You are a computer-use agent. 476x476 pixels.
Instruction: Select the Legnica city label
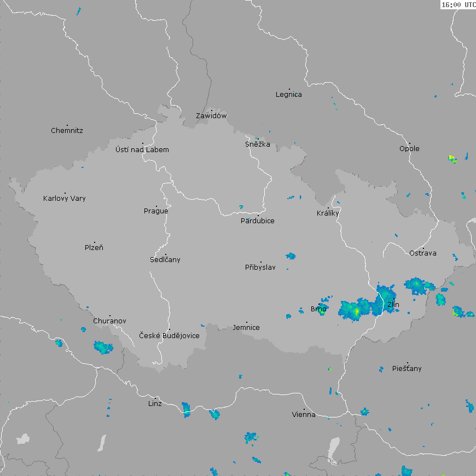click(x=288, y=95)
